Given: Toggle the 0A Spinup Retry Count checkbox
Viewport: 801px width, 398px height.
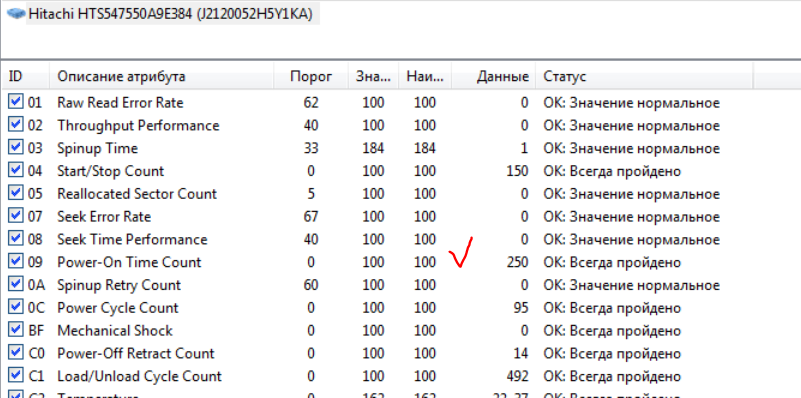Looking at the screenshot, I should pyautogui.click(x=15, y=284).
